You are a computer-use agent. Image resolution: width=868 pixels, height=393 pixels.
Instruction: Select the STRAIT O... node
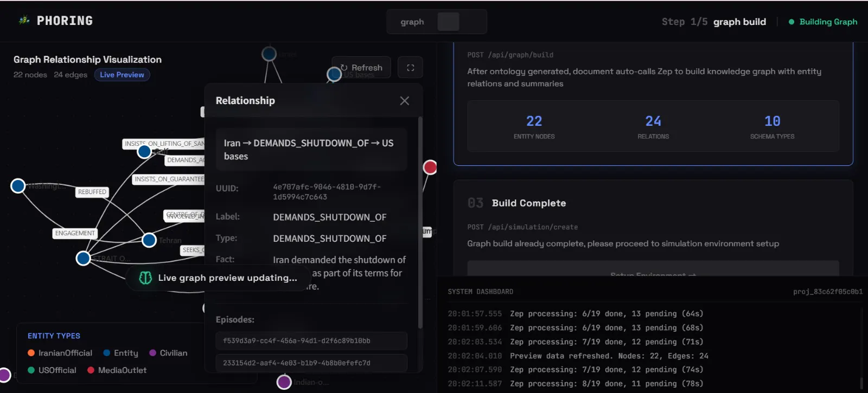[x=83, y=258]
